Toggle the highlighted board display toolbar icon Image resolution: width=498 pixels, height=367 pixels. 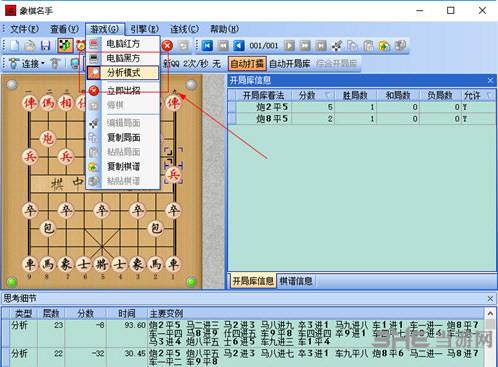(65, 45)
